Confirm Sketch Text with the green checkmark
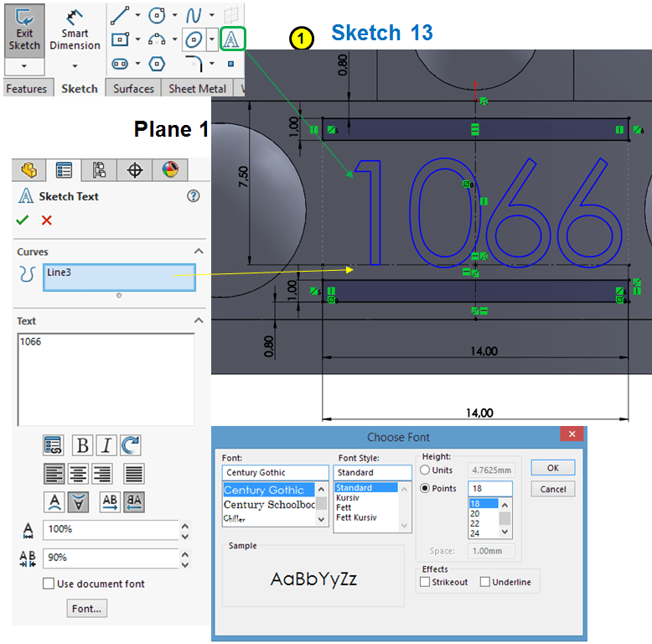652x644 pixels. (23, 220)
